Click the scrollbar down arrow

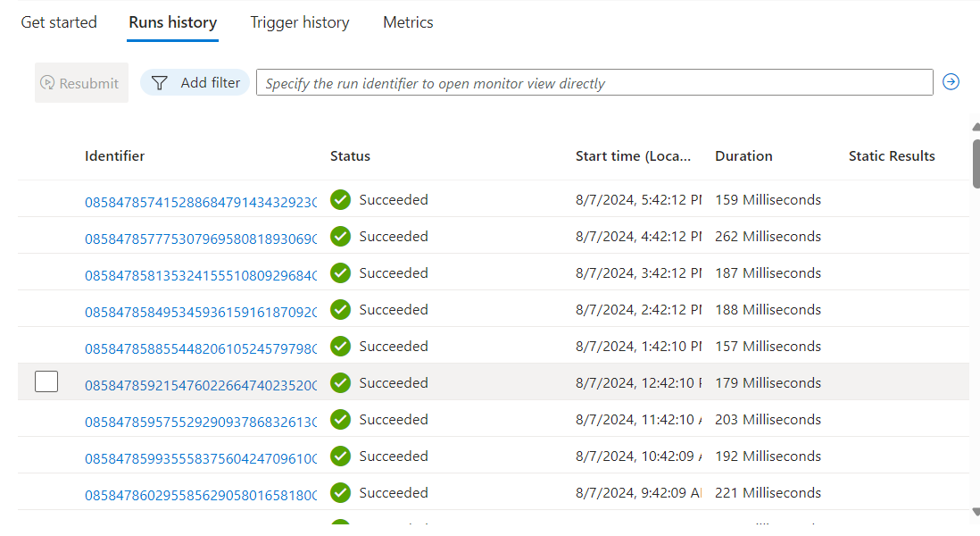click(976, 512)
